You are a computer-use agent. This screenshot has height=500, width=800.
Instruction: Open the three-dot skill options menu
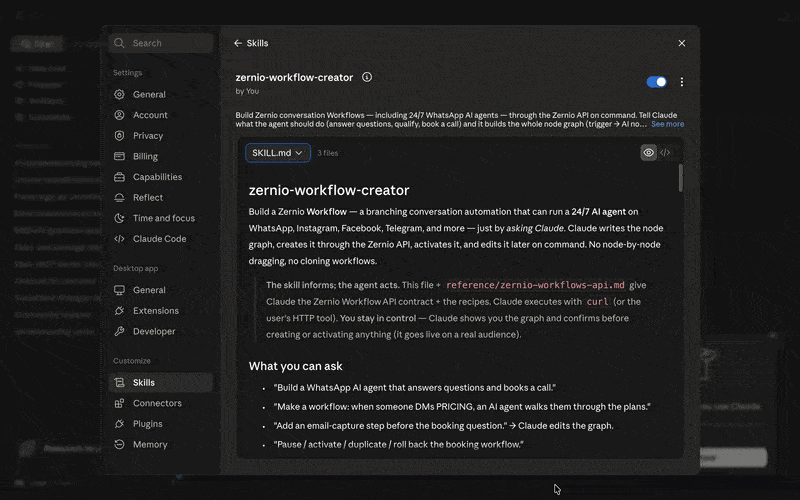coord(682,82)
